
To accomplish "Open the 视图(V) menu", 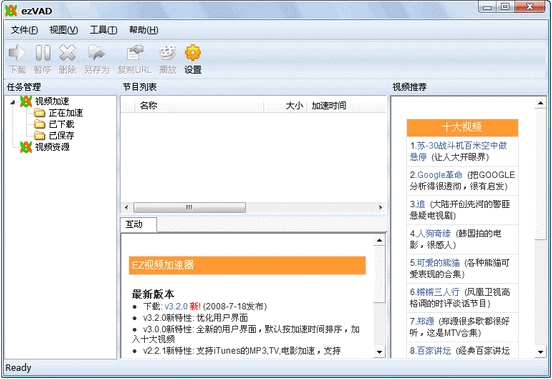I will 64,30.
